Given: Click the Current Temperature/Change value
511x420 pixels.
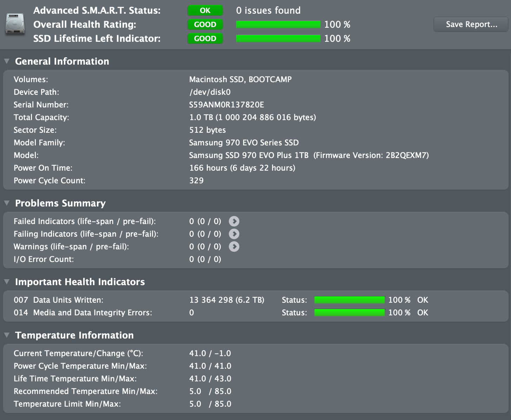Looking at the screenshot, I should pyautogui.click(x=210, y=353).
